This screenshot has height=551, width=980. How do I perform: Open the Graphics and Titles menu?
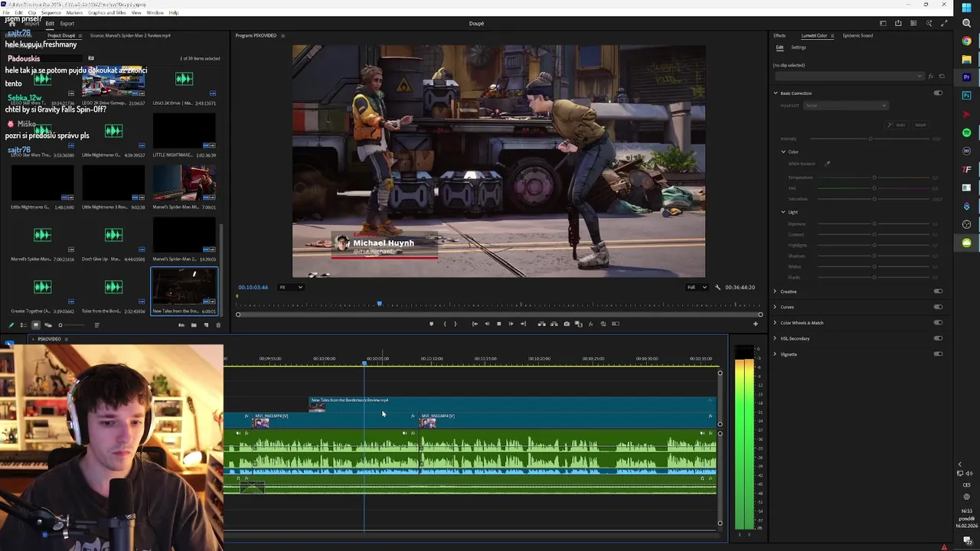[x=106, y=13]
